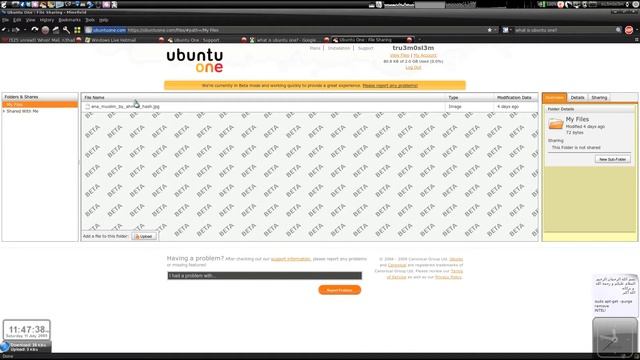Click the Support link in page header
640x360 pixels.
pos(365,48)
